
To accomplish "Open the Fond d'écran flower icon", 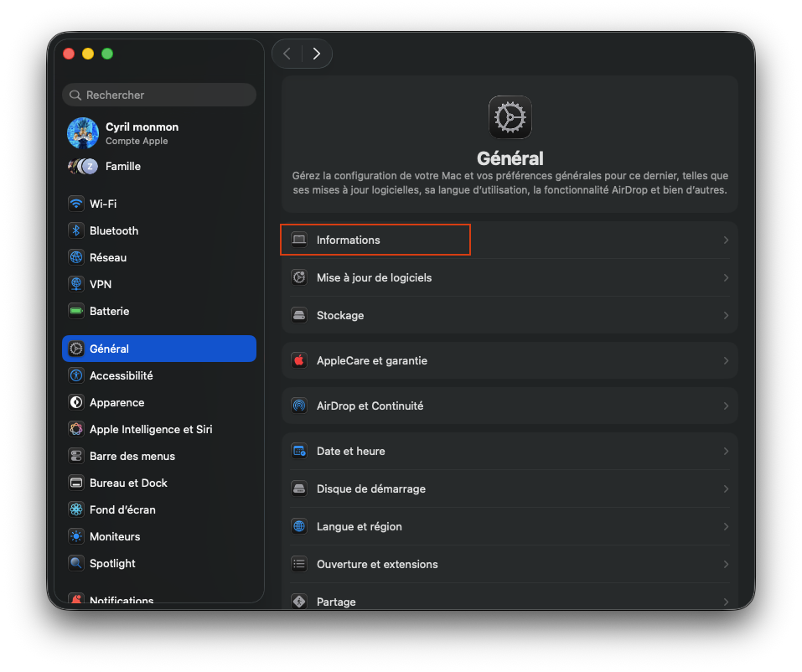I will [x=76, y=509].
